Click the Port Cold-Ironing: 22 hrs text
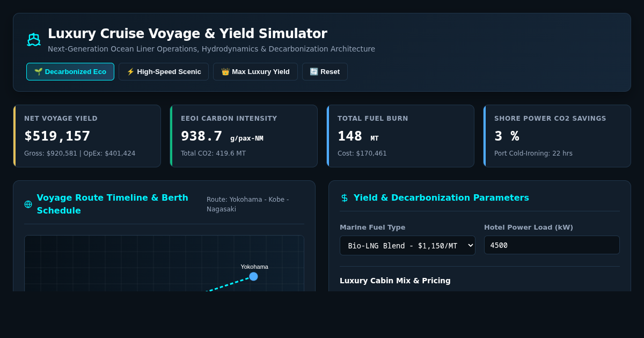This screenshot has height=338, width=644. pyautogui.click(x=533, y=153)
